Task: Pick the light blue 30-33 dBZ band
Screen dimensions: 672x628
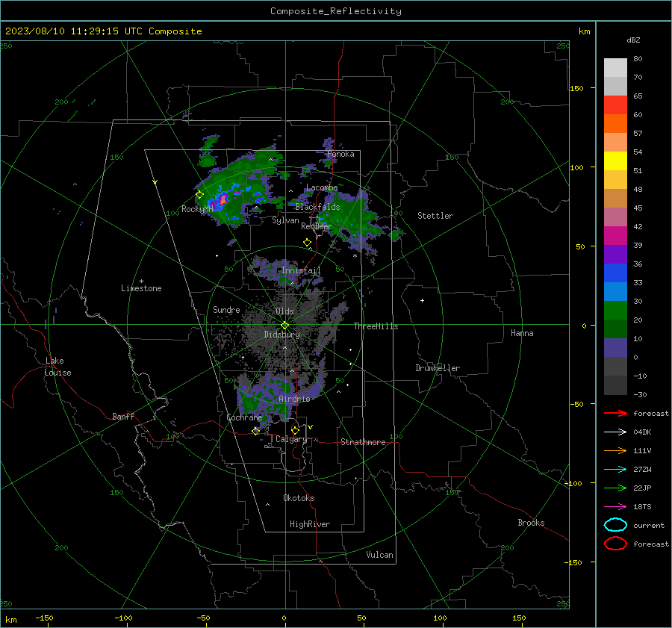Action: tap(615, 291)
